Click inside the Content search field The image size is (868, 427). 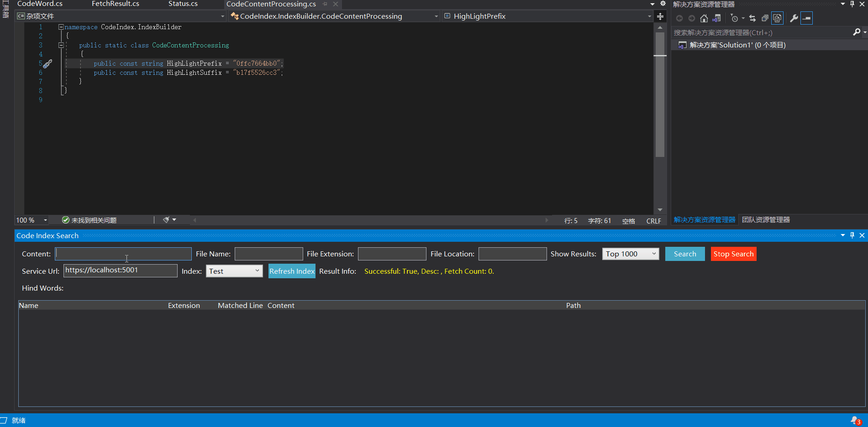pyautogui.click(x=123, y=254)
